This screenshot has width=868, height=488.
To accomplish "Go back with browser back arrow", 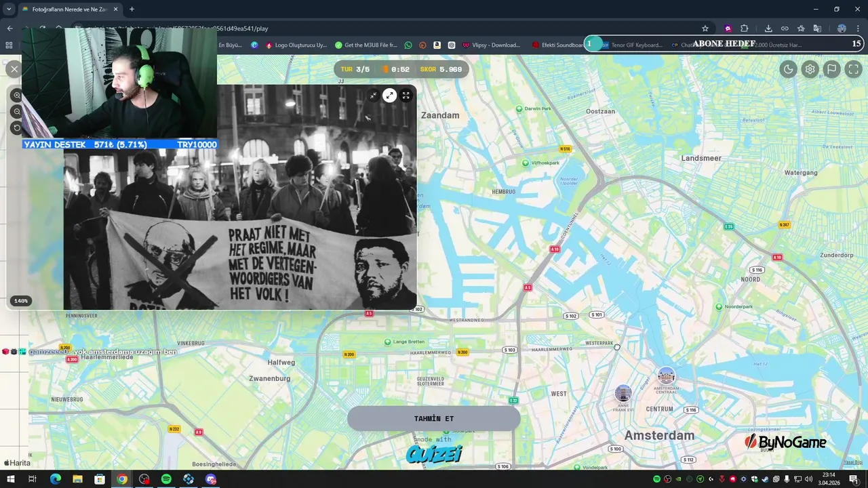I will point(9,28).
